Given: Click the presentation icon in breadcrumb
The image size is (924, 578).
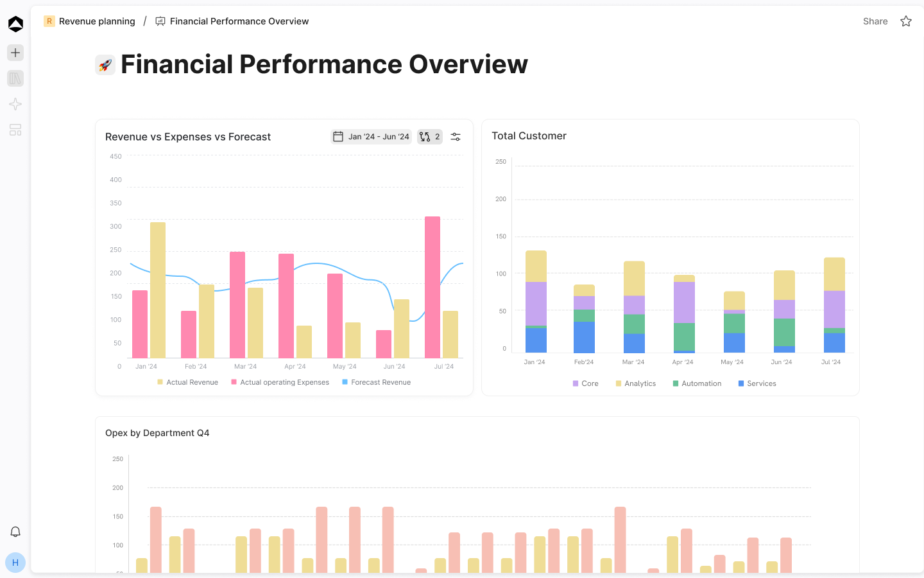Looking at the screenshot, I should [x=160, y=21].
